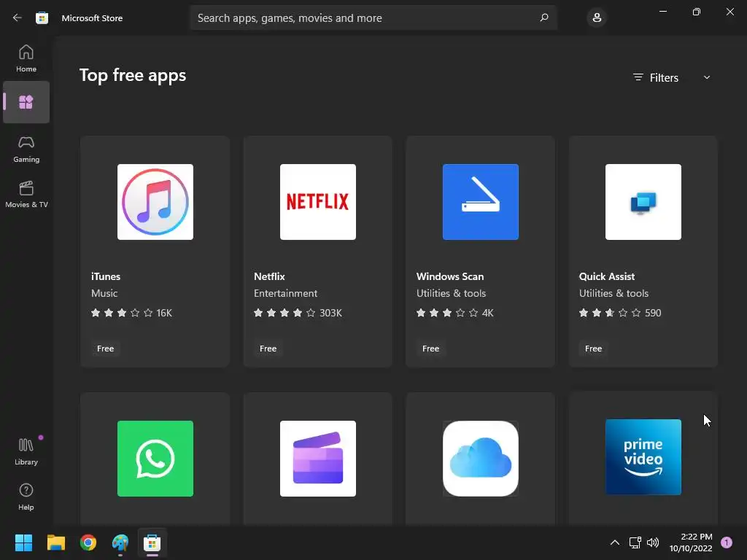The height and width of the screenshot is (560, 747).
Task: Click the Free label on Netflix card
Action: click(268, 349)
